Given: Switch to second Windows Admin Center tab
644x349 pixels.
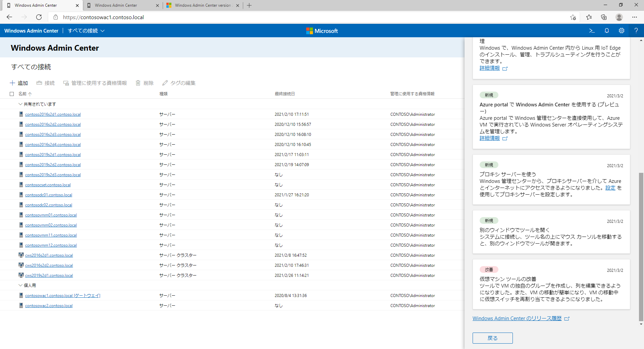Looking at the screenshot, I should pos(122,5).
